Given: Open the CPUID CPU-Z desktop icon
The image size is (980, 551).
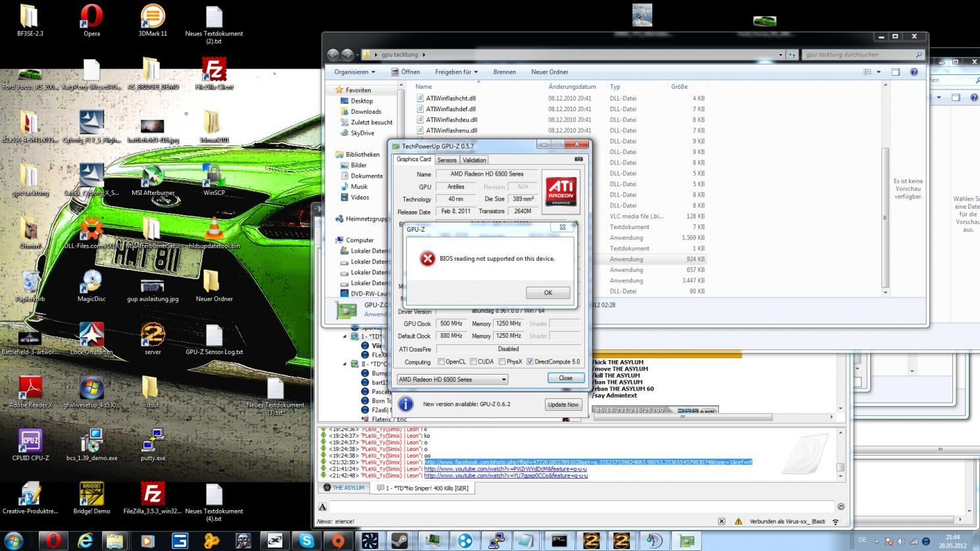Looking at the screenshot, I should [x=30, y=446].
